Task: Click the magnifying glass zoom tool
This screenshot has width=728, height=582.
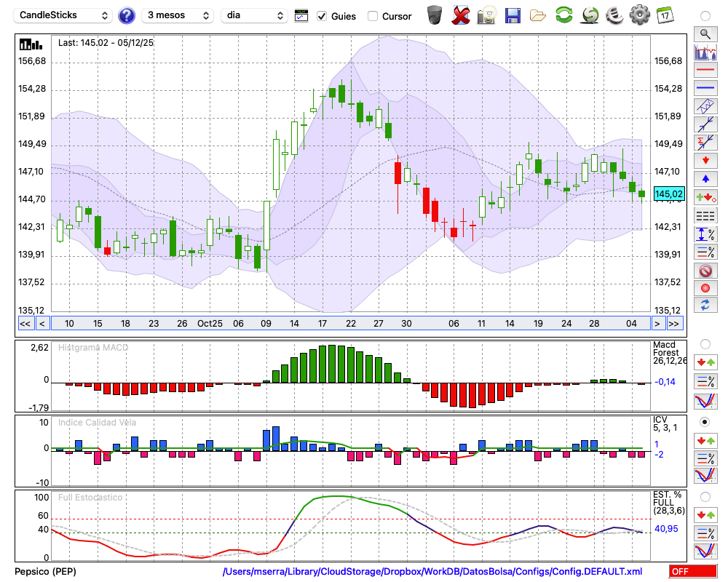Action: [705, 33]
